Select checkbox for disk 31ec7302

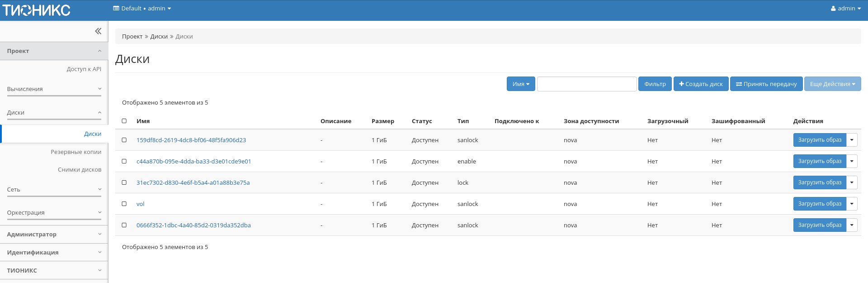click(x=124, y=182)
